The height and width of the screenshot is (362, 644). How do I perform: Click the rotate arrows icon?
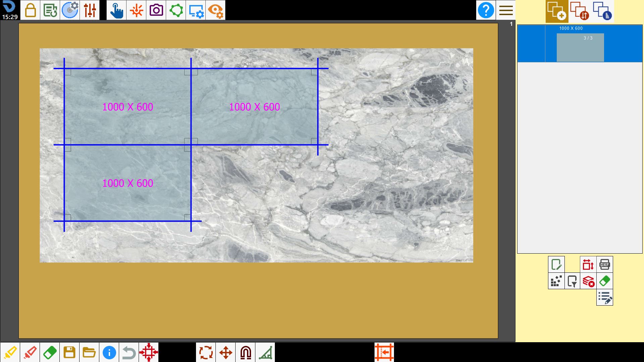click(206, 352)
